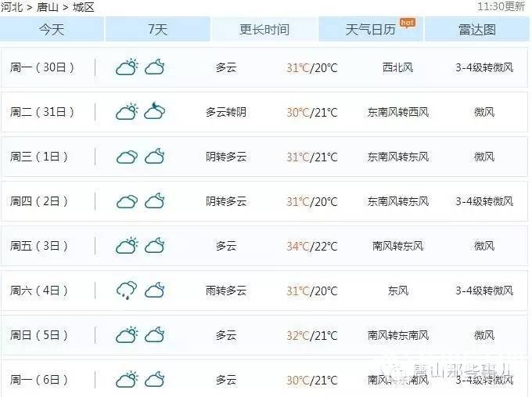Click the daytime cloudy-sun icon for 周一 (30日)
The image size is (532, 397).
coord(127,67)
